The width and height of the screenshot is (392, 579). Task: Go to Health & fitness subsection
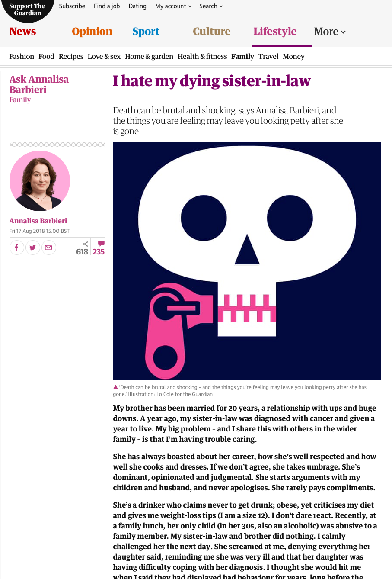202,56
